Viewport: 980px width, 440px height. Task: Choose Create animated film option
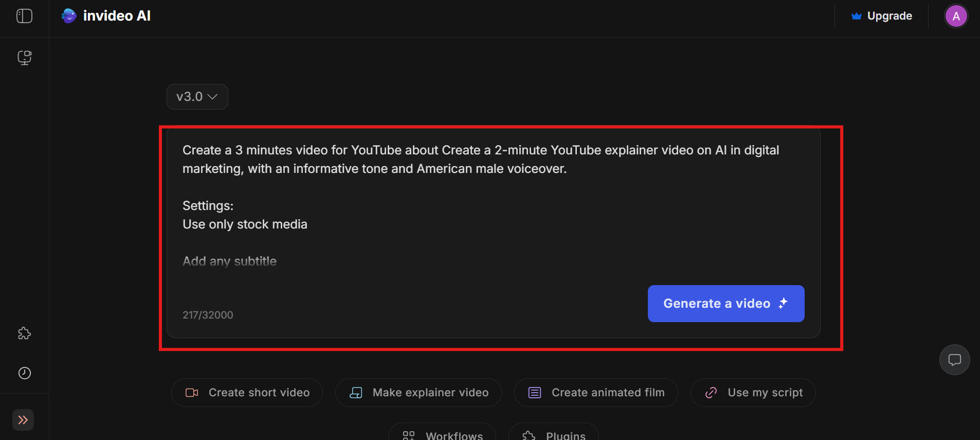(x=596, y=393)
